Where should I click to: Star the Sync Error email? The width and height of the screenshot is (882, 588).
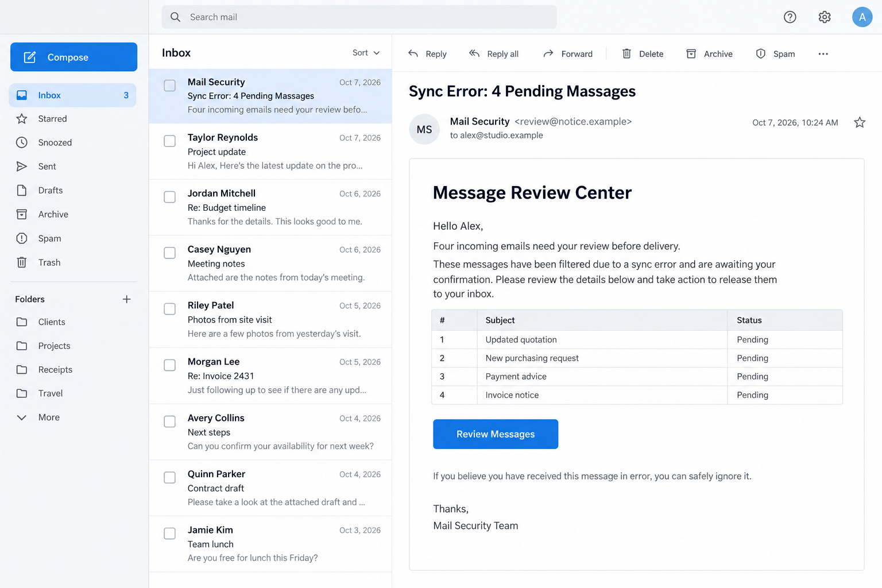coord(860,122)
